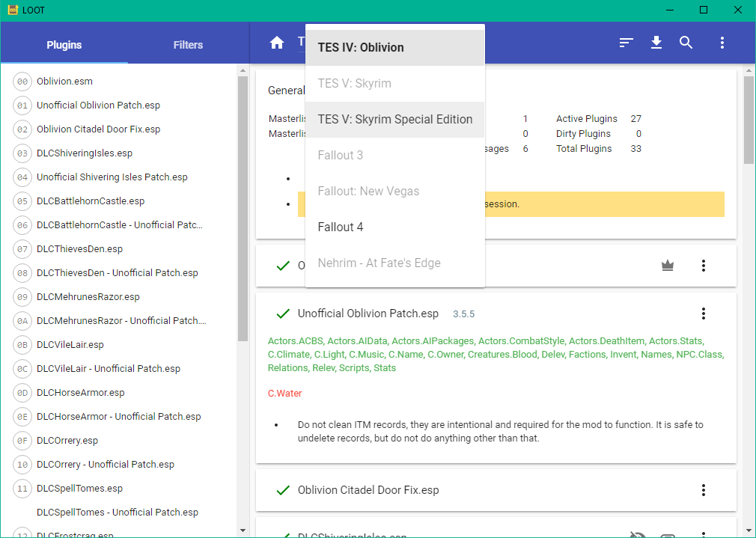
Task: Pick Fallout: New Vegas from game menu
Action: 395,192
